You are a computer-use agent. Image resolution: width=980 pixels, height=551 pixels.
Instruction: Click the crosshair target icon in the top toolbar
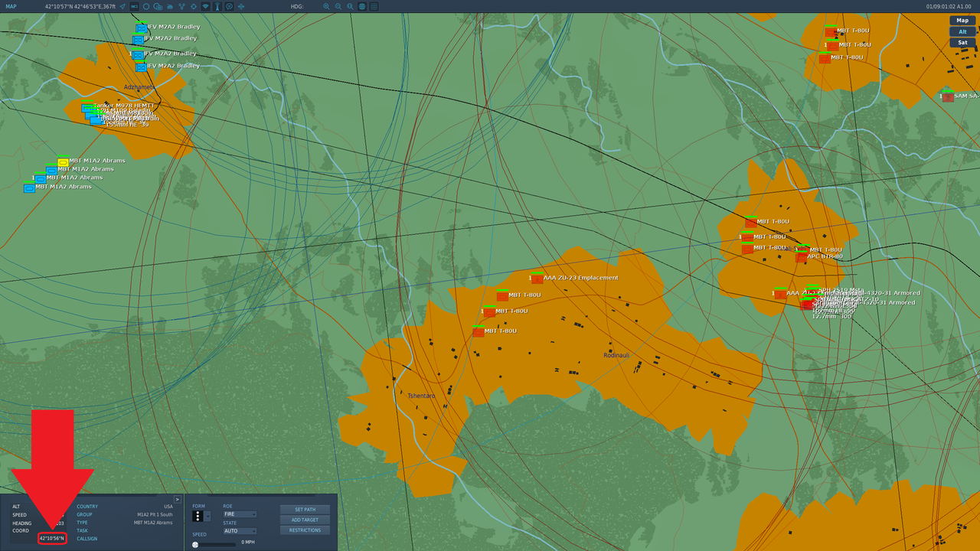(194, 6)
